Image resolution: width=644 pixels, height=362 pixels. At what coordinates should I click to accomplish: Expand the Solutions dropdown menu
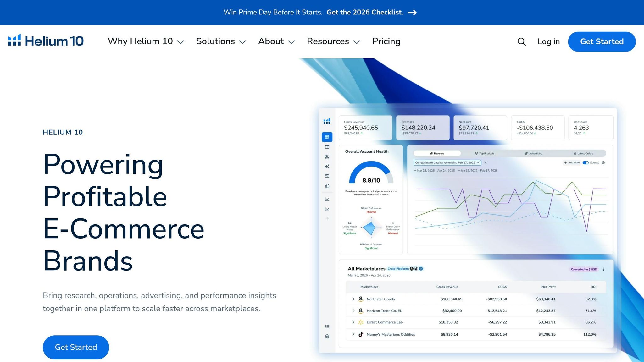221,41
